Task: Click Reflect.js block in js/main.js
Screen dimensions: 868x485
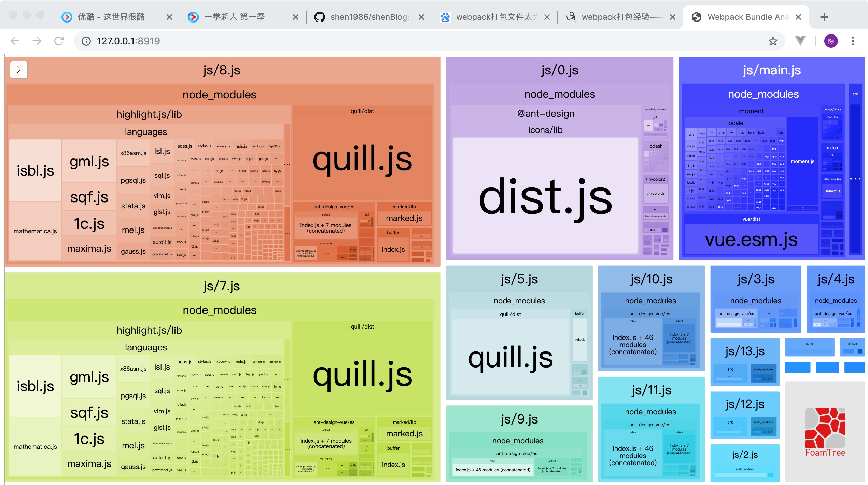Action: click(832, 191)
